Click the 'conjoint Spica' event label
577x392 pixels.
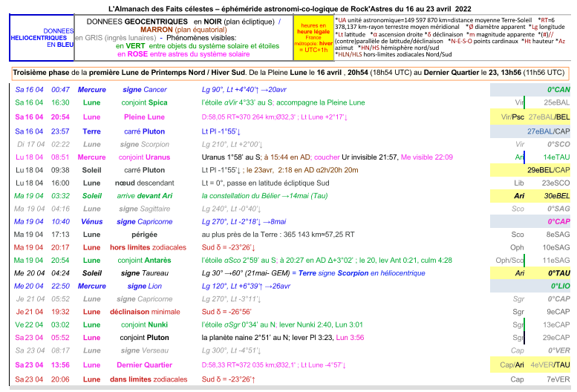pos(146,102)
